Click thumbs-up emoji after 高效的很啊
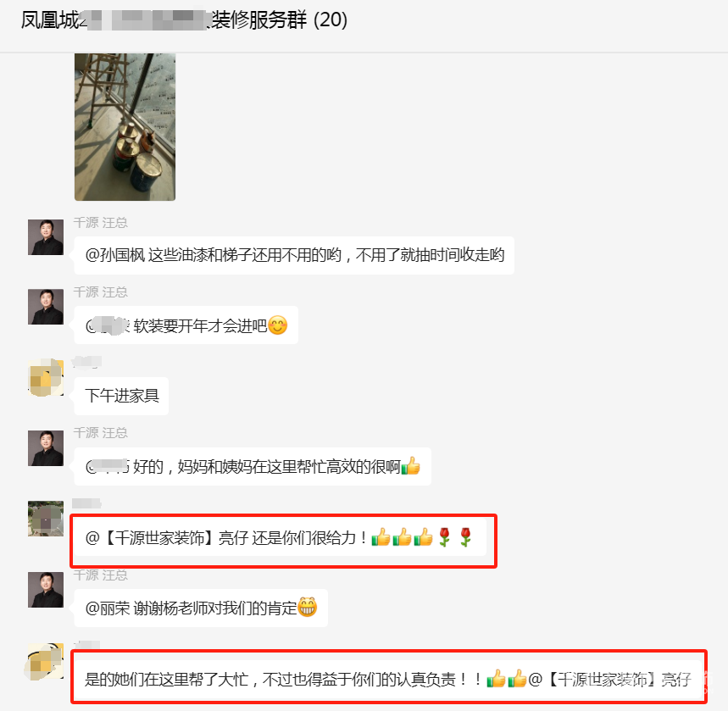This screenshot has height=711, width=728. click(410, 466)
